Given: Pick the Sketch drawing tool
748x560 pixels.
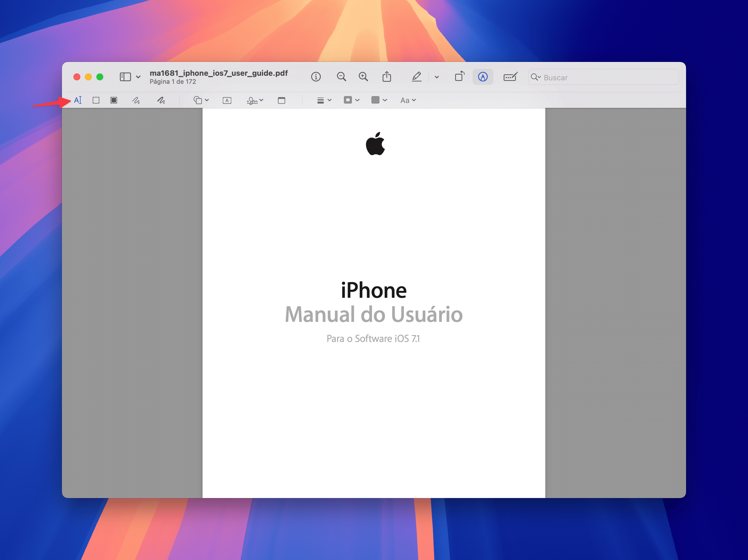Looking at the screenshot, I should coord(136,100).
